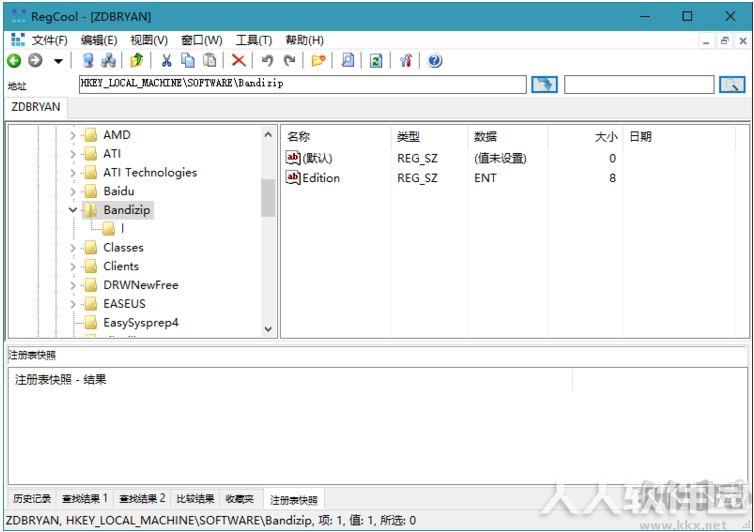Undo the last change
Image resolution: width=754 pixels, height=532 pixels.
pos(267,61)
